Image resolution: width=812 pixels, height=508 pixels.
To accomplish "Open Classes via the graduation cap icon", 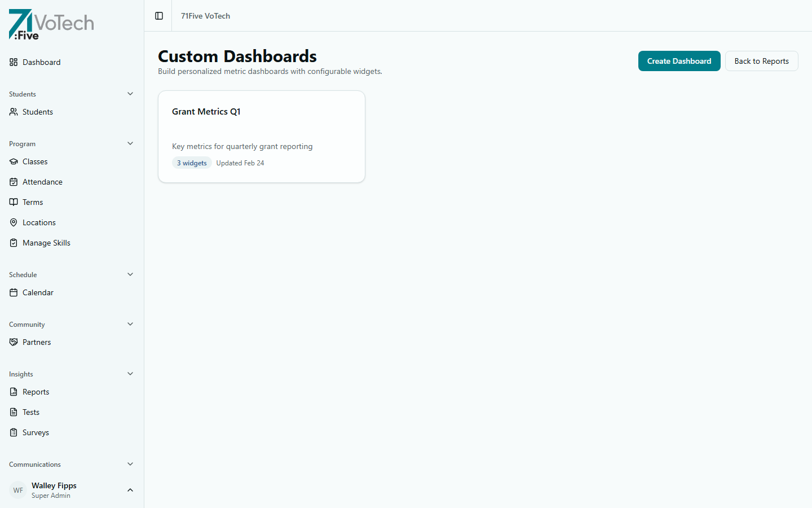I will tap(14, 161).
